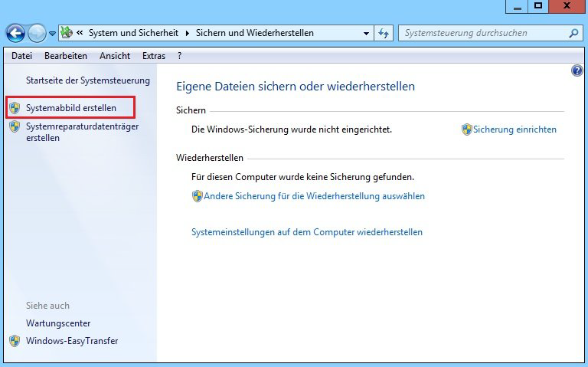
Task: Click the magnifier search icon
Action: [573, 34]
